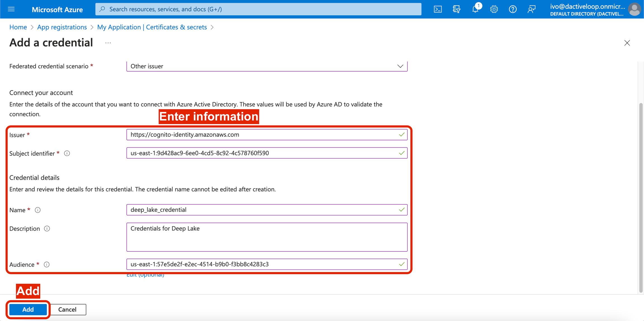
Task: Expand the Federated credential scenario dropdown
Action: [267, 66]
